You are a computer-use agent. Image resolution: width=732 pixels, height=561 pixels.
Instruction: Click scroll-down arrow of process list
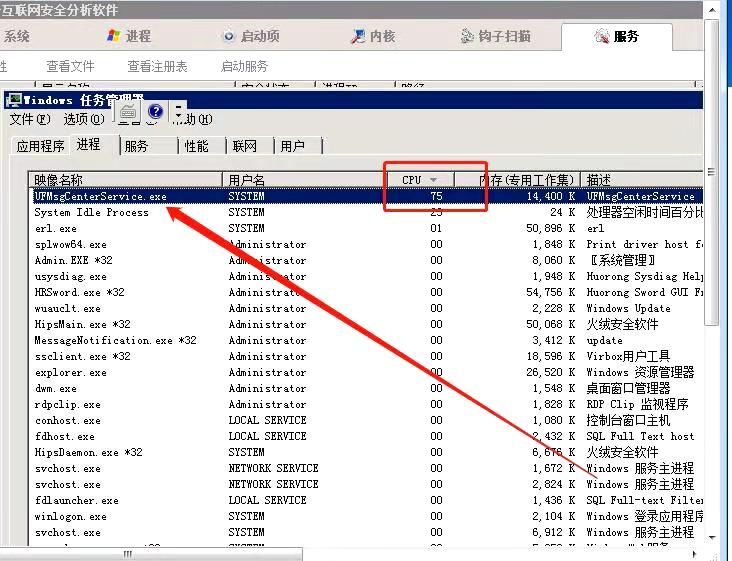(x=711, y=537)
